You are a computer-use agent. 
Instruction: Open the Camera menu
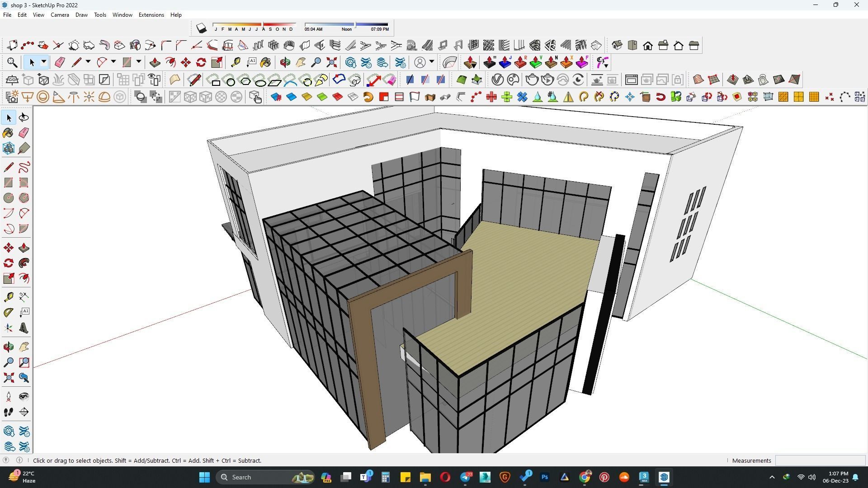pyautogui.click(x=60, y=15)
